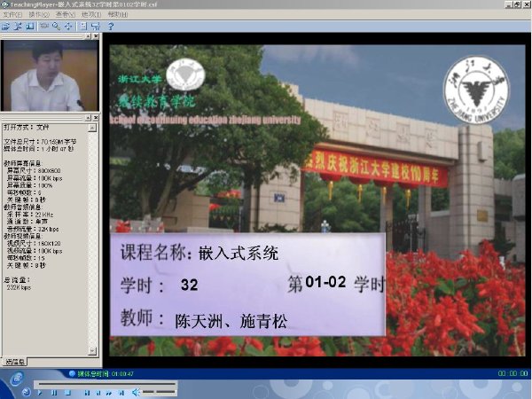Image resolution: width=532 pixels, height=399 pixels.
Task: Click the 00:00:00 elapsed time display
Action: coord(512,373)
